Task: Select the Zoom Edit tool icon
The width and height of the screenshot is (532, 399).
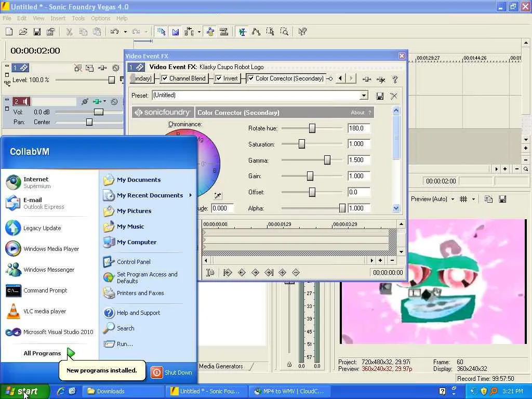Action: [x=284, y=32]
